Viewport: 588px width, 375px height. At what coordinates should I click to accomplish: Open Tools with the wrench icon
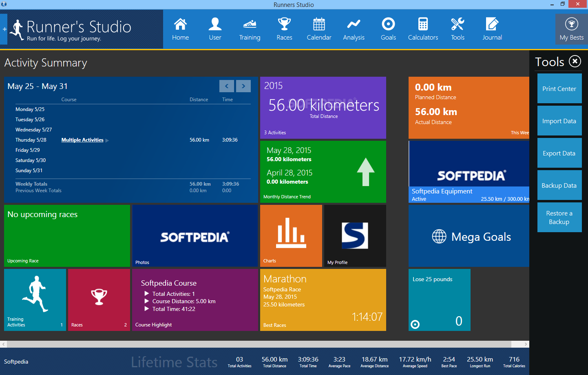point(458,29)
